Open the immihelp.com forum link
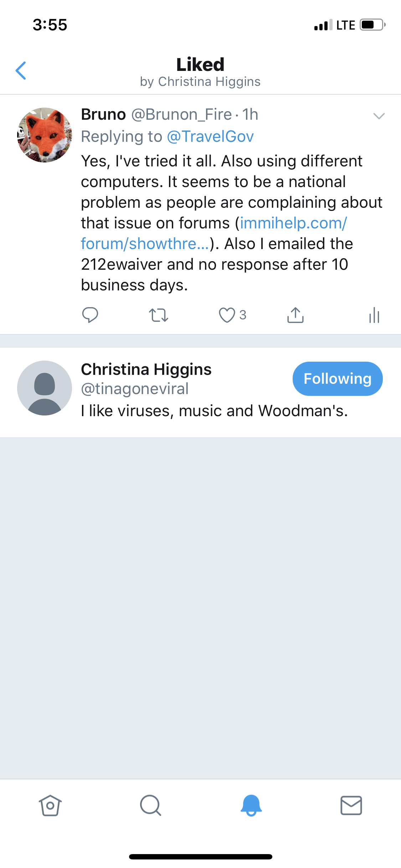The height and width of the screenshot is (868, 401). (214, 233)
